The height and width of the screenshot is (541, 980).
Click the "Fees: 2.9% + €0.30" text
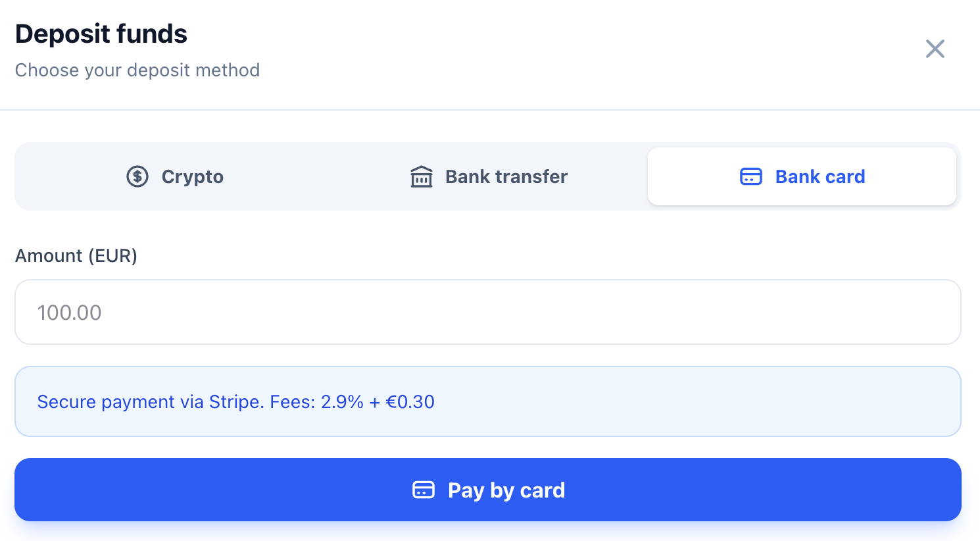[x=353, y=401]
